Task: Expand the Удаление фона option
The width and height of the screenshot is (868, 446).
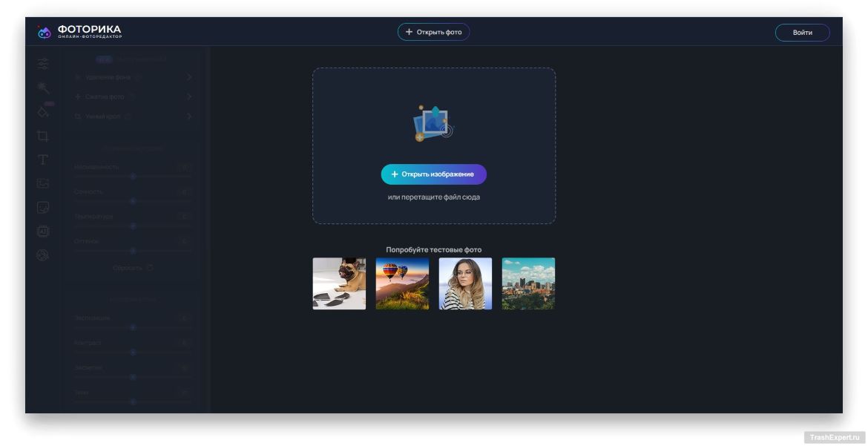Action: [134, 77]
